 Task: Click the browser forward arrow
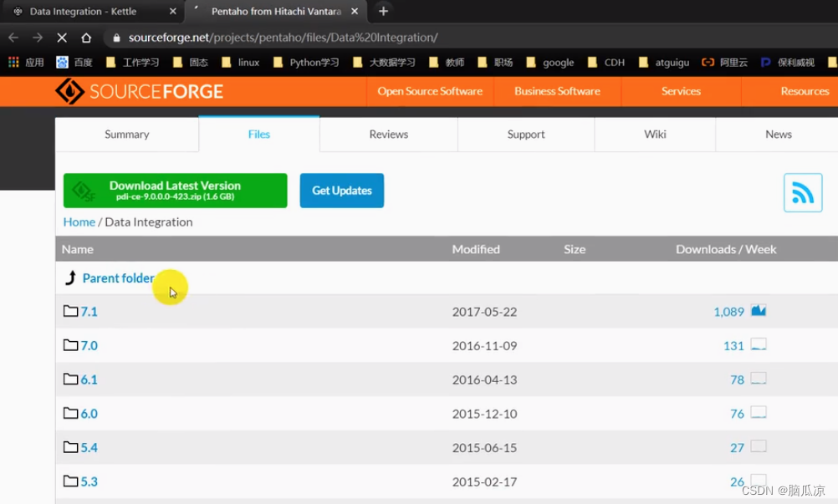[x=38, y=38]
